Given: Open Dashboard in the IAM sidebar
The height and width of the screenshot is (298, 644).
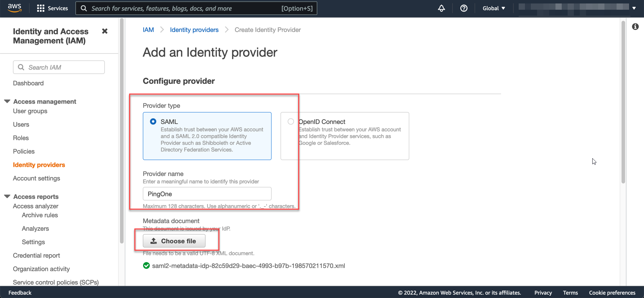Looking at the screenshot, I should 28,83.
